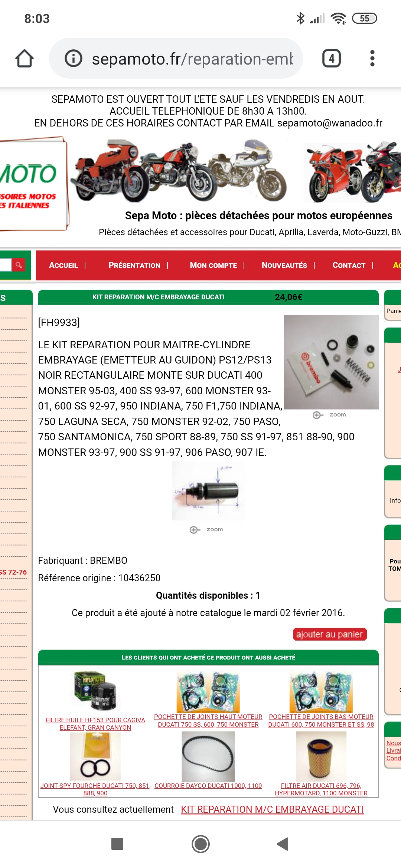
Task: Click the product reference [FH9933]
Action: [x=59, y=322]
